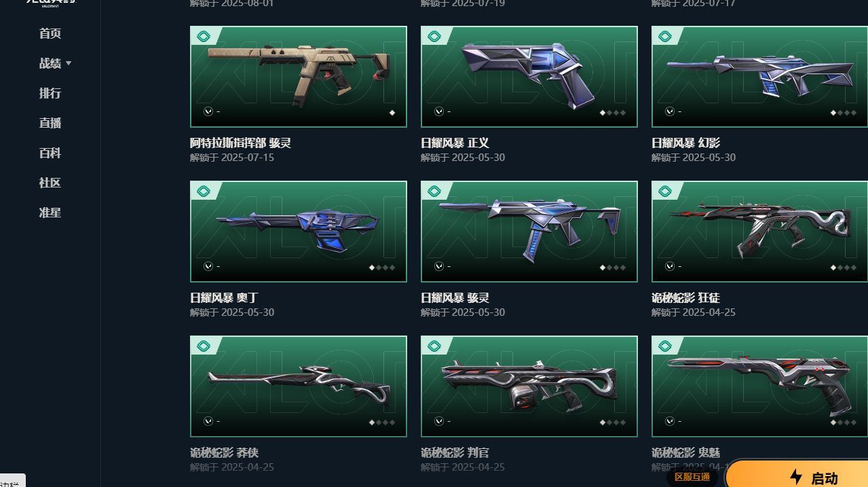Click the Valorant currency icon on 诡秘蛇影 判官 card
The height and width of the screenshot is (487, 868).
click(x=439, y=421)
